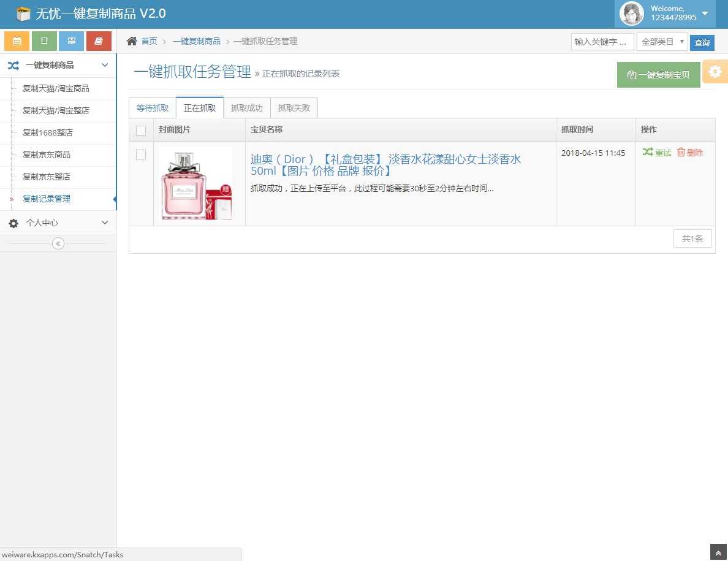Open the user account dropdown arrow
Viewport: 728px width, 561px height.
pos(705,13)
